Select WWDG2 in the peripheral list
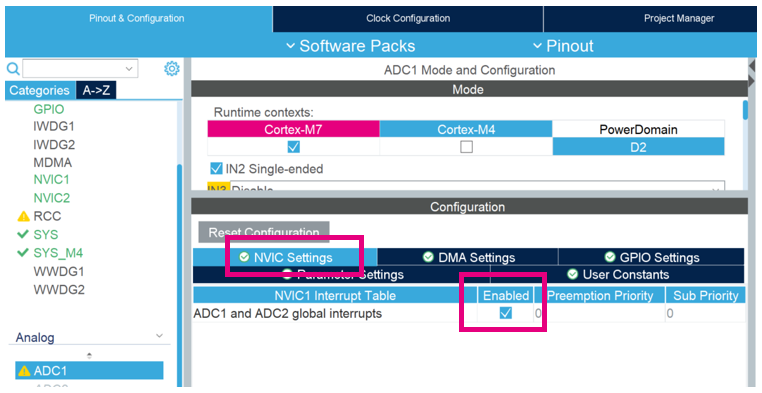 (x=59, y=290)
